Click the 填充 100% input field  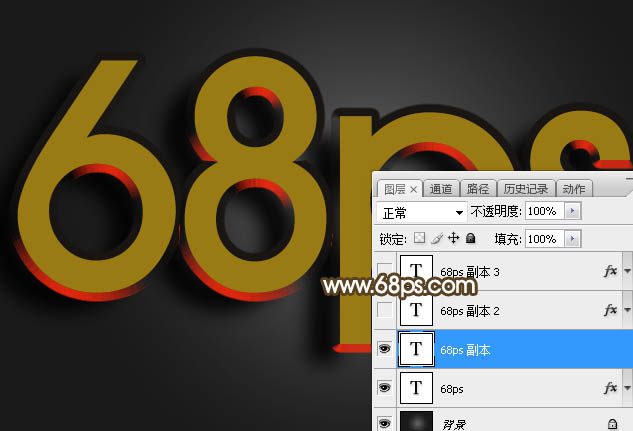tap(544, 239)
